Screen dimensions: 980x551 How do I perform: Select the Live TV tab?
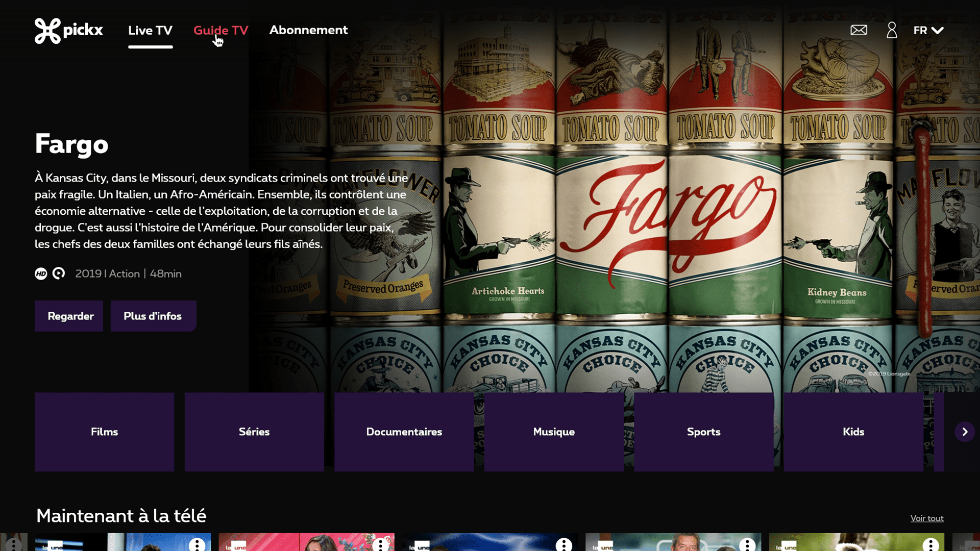click(150, 31)
